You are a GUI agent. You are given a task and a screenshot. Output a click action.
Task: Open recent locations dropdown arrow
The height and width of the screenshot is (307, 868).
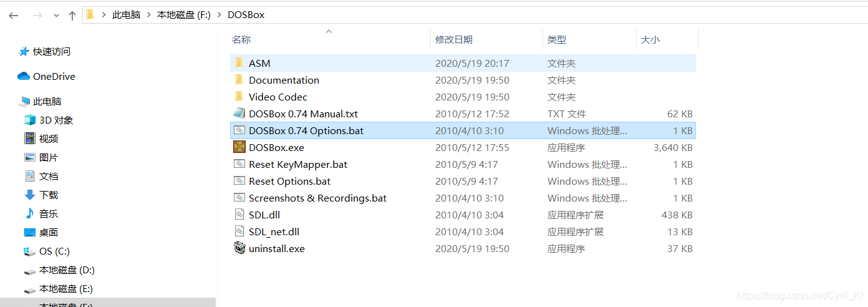56,15
